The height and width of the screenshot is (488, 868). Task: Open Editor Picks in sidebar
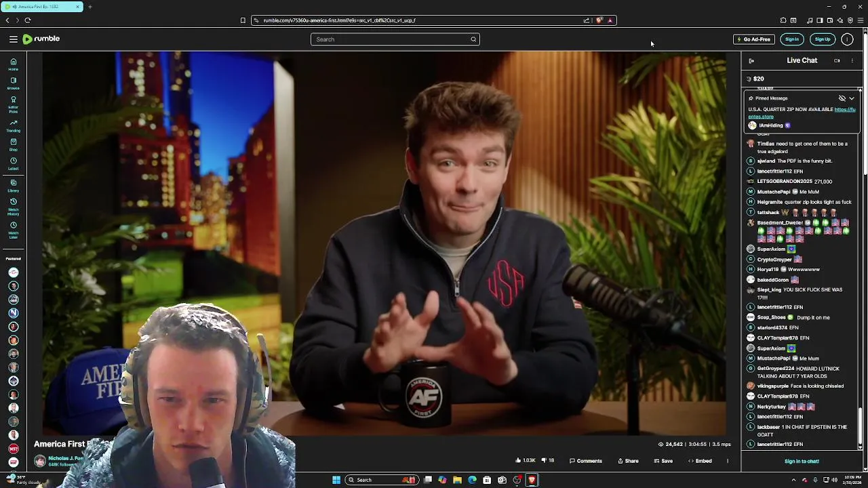click(x=13, y=104)
